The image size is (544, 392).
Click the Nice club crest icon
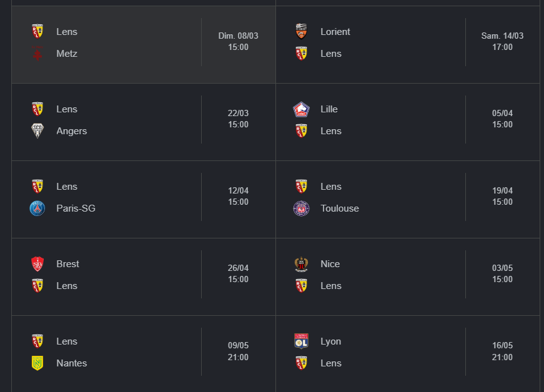coord(301,264)
